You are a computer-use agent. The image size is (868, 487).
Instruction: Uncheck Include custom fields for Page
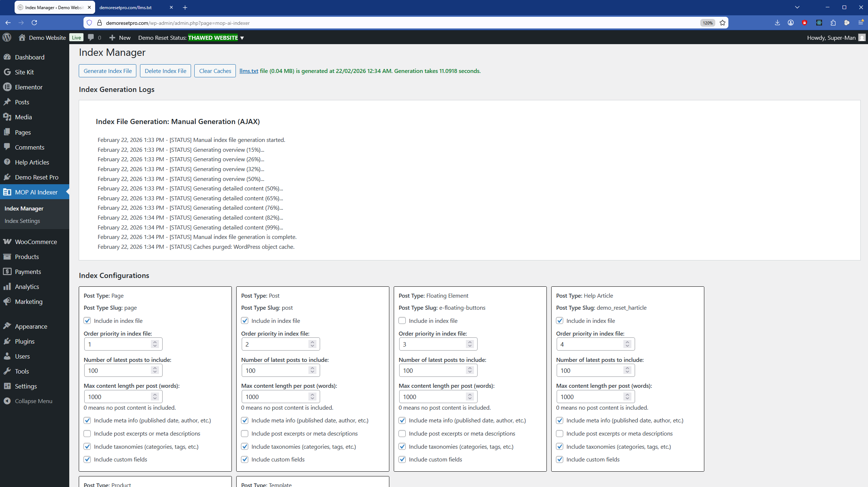(x=87, y=459)
